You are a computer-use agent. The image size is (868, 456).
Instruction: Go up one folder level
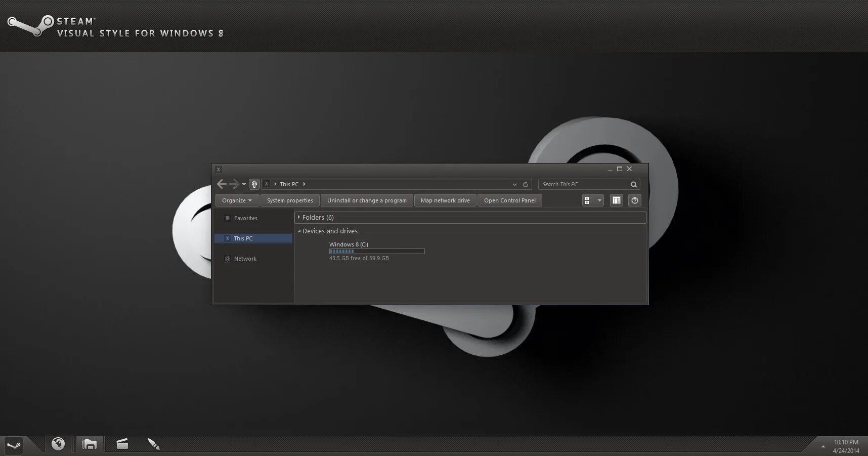(x=254, y=184)
